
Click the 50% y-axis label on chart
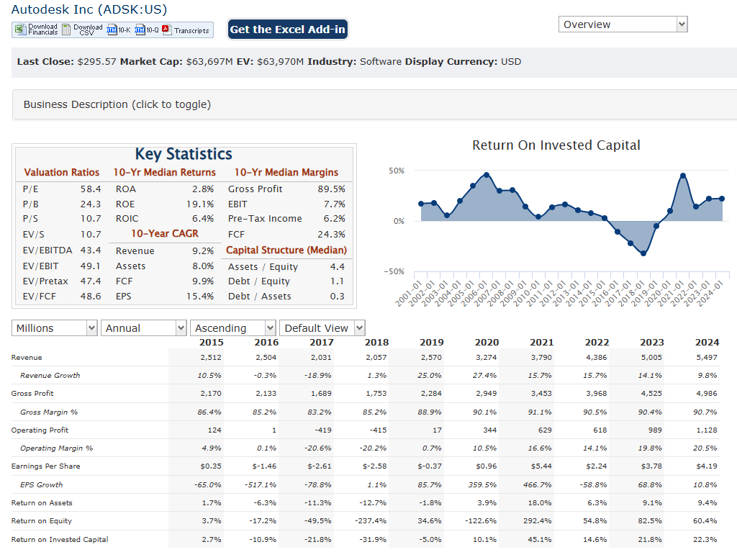tap(397, 171)
